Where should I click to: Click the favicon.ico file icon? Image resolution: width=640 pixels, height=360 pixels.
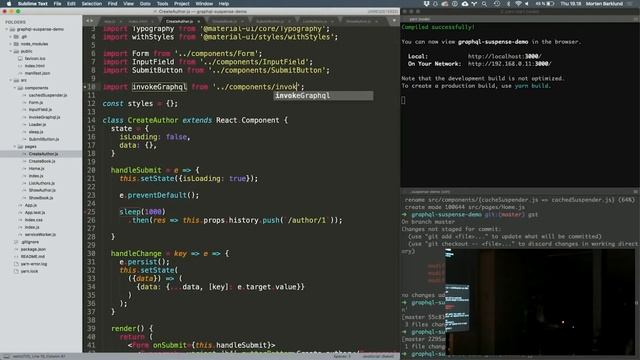[x=20, y=58]
